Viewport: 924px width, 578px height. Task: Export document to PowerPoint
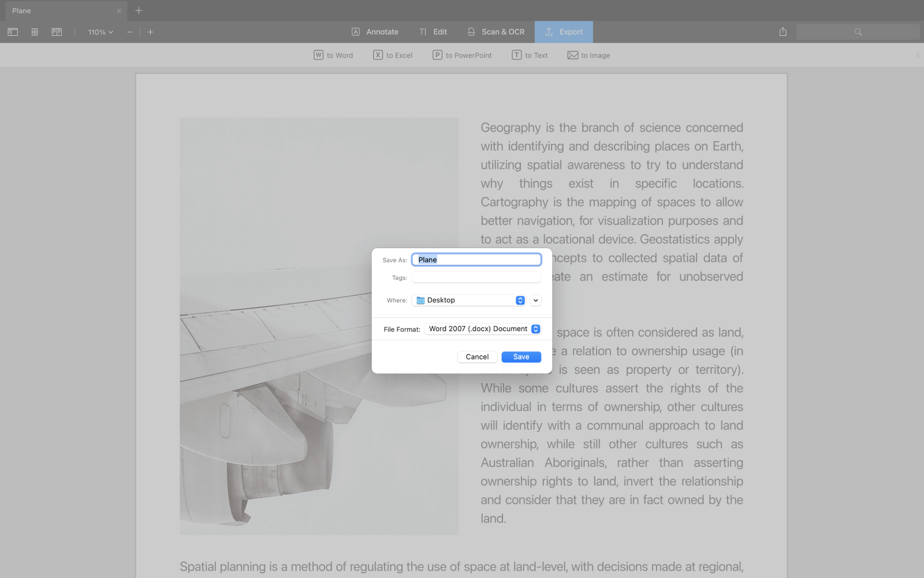pos(462,55)
